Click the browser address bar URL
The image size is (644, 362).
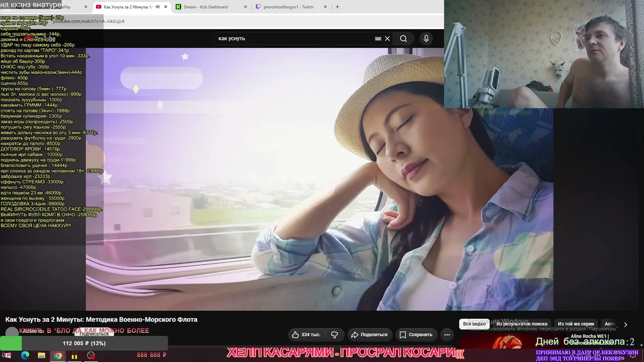point(89,21)
